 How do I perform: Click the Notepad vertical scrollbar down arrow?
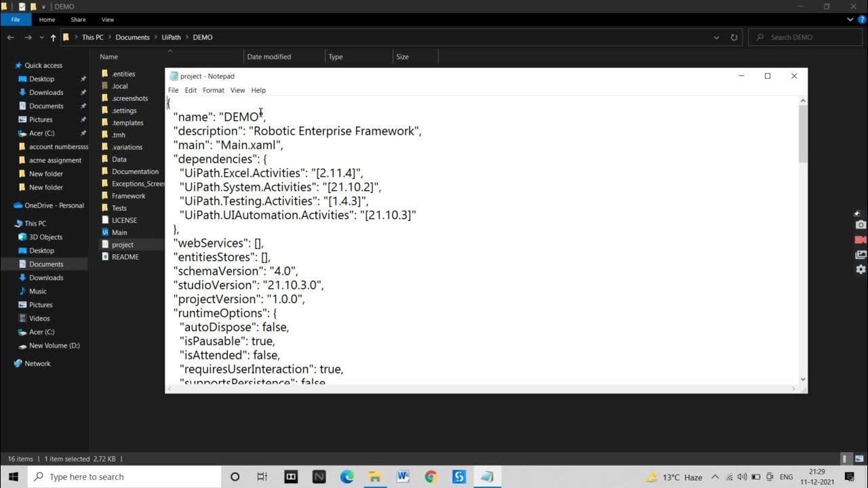tap(803, 380)
